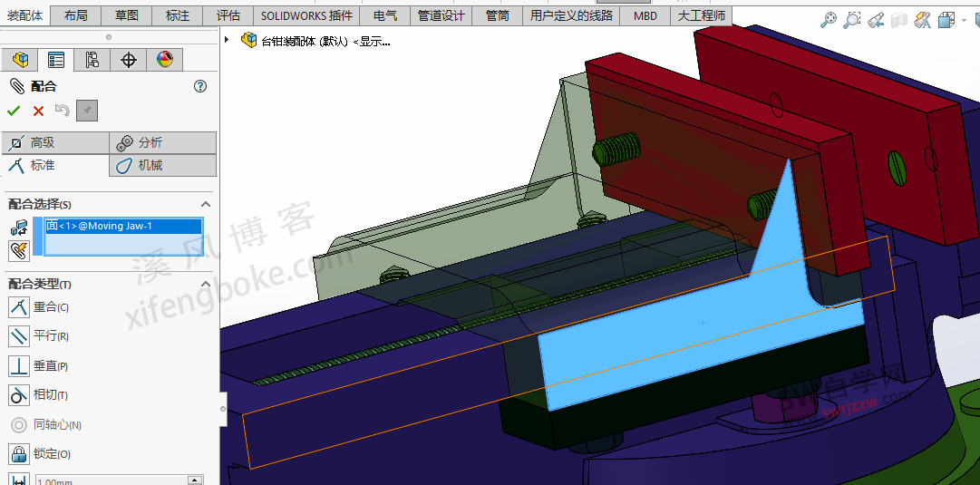Open the 草图 command tab
This screenshot has width=980, height=485.
click(x=127, y=15)
